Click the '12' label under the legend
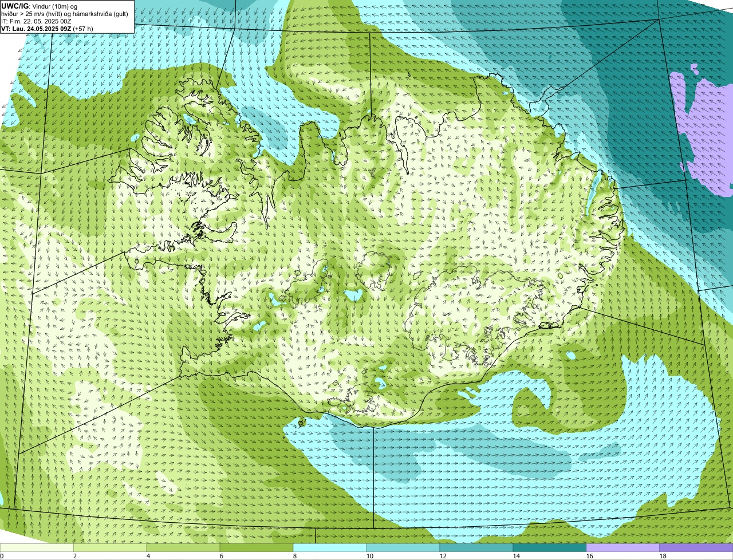The width and height of the screenshot is (733, 560). (443, 556)
